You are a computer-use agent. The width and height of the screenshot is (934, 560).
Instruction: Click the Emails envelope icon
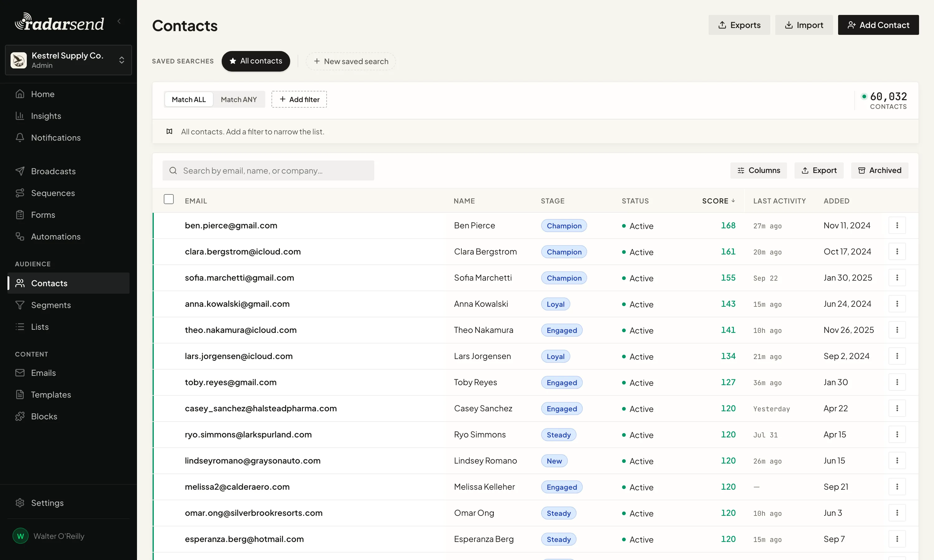tap(20, 373)
